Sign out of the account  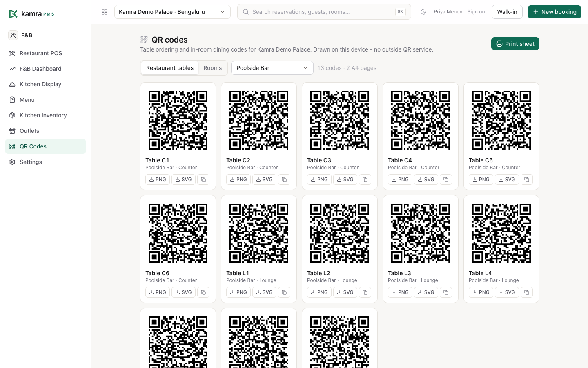point(477,12)
